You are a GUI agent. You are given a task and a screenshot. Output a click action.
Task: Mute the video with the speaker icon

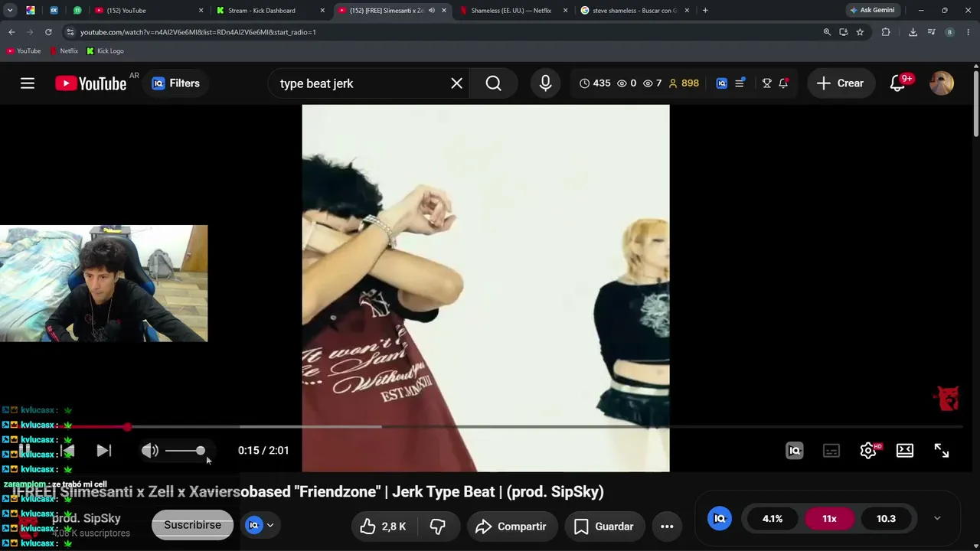coord(150,451)
